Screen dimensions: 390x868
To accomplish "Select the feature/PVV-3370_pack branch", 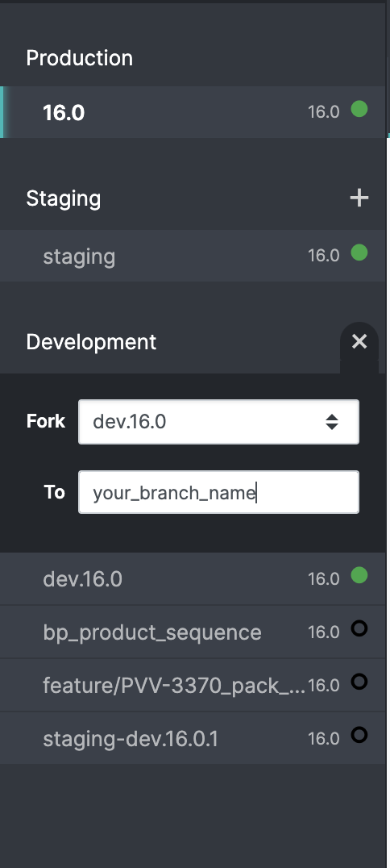I will coord(193,685).
